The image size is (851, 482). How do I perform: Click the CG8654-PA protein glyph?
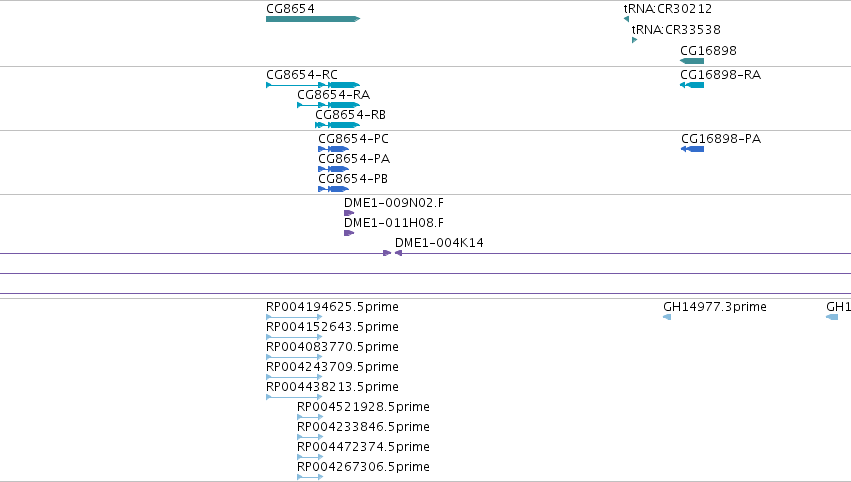pos(334,169)
